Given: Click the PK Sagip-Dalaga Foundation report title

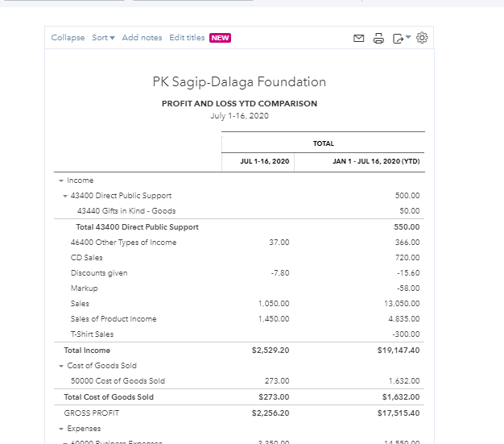Looking at the screenshot, I should [x=239, y=82].
